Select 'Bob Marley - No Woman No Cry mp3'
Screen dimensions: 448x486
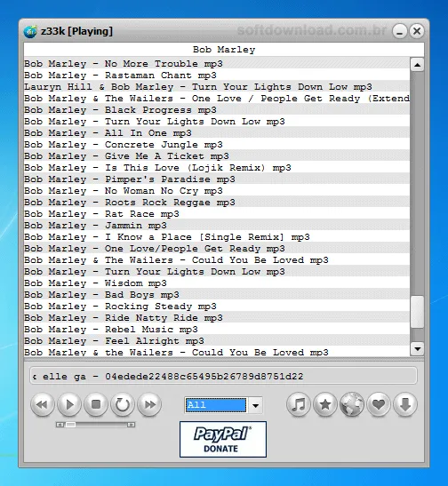(x=217, y=191)
